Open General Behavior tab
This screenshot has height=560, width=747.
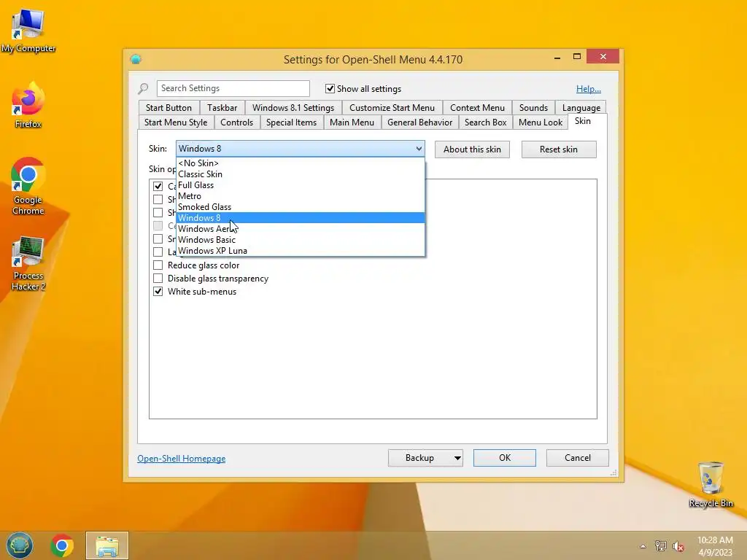(419, 122)
